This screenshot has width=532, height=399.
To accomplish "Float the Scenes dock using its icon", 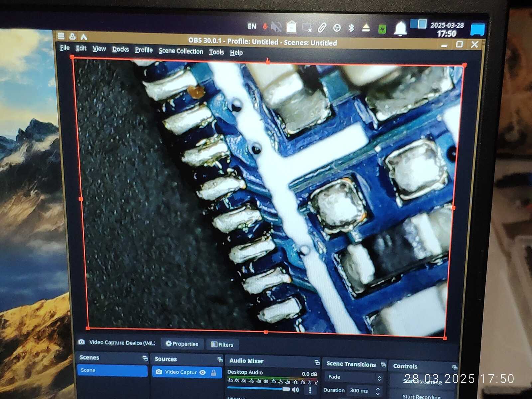I will 145,358.
